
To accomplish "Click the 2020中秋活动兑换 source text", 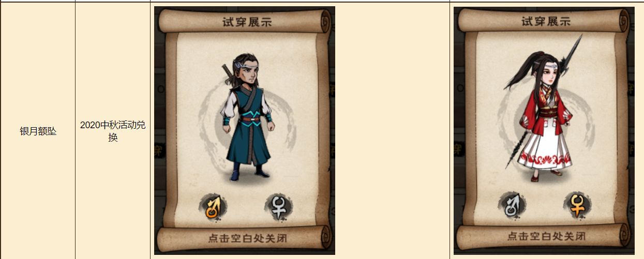I will pyautogui.click(x=113, y=131).
